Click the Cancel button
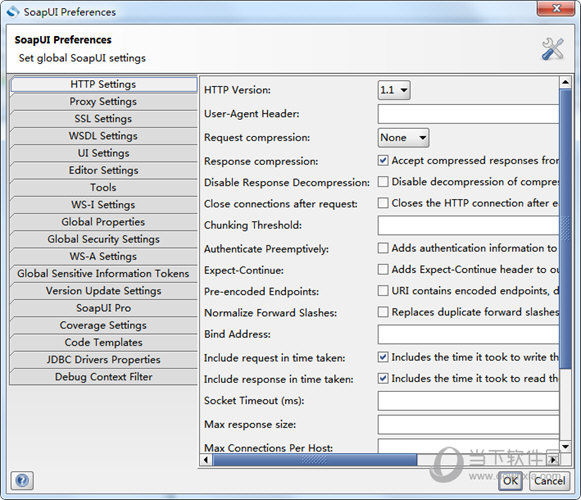This screenshot has width=581, height=500. tap(550, 481)
